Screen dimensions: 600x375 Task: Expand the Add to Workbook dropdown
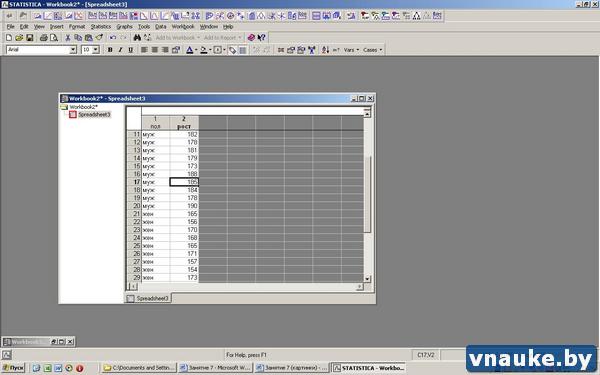click(x=198, y=38)
